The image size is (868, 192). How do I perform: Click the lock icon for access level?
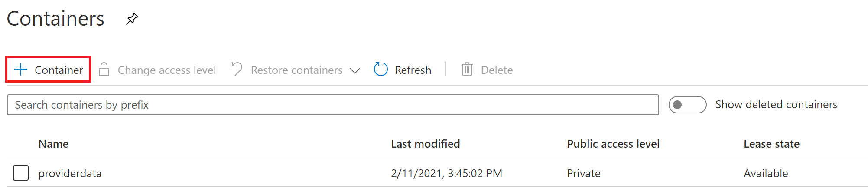[x=104, y=70]
